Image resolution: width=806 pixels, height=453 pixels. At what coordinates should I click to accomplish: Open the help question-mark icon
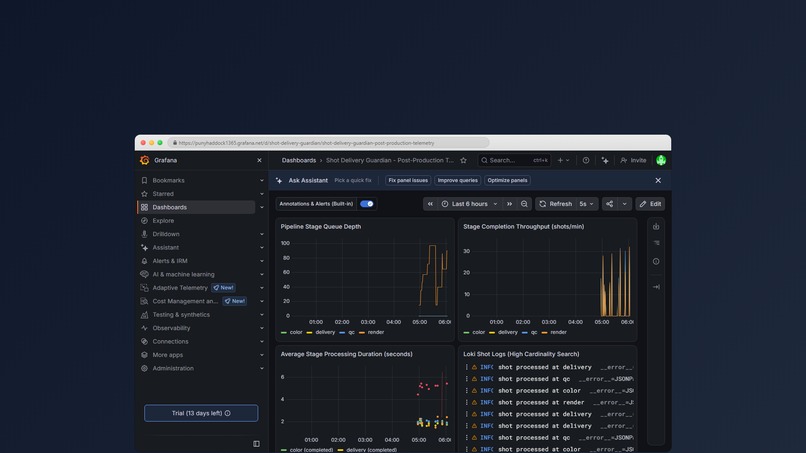(x=585, y=160)
